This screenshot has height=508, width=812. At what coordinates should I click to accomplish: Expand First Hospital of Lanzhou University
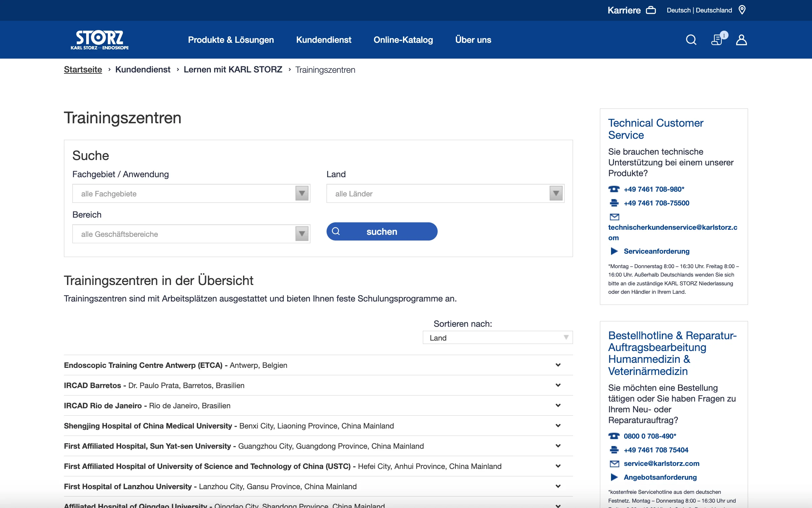318,486
